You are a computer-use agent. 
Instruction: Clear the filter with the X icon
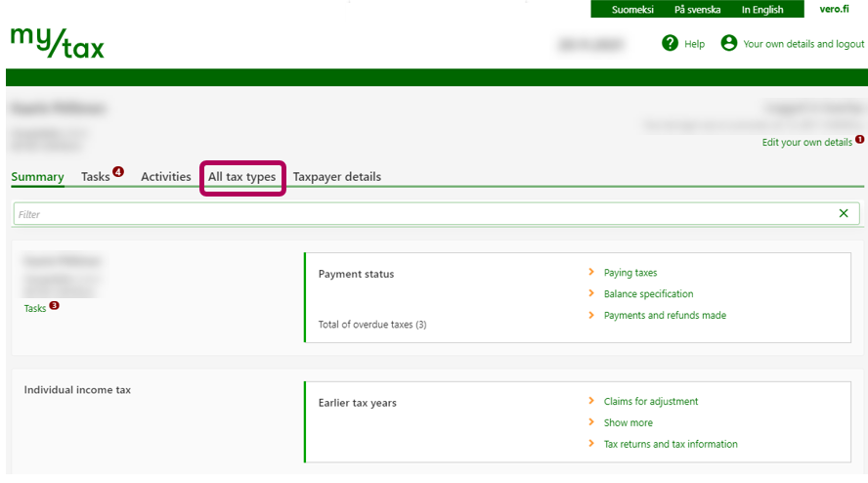(x=844, y=213)
